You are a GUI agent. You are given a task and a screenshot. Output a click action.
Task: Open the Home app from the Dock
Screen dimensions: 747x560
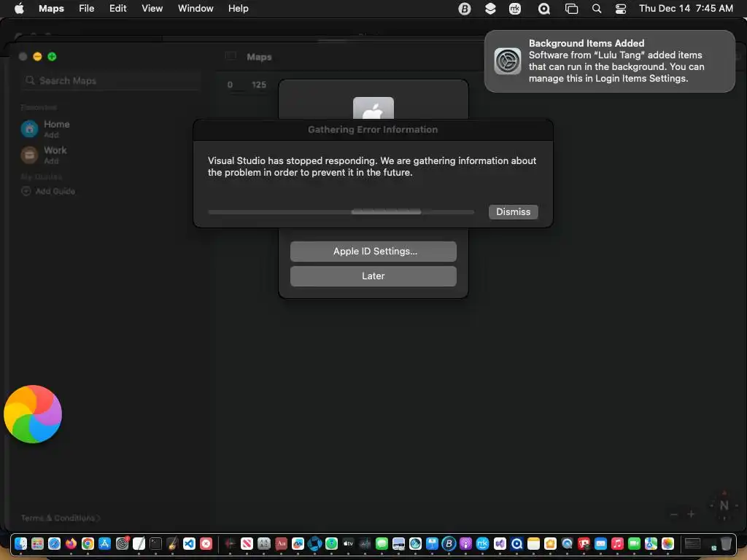coord(550,543)
